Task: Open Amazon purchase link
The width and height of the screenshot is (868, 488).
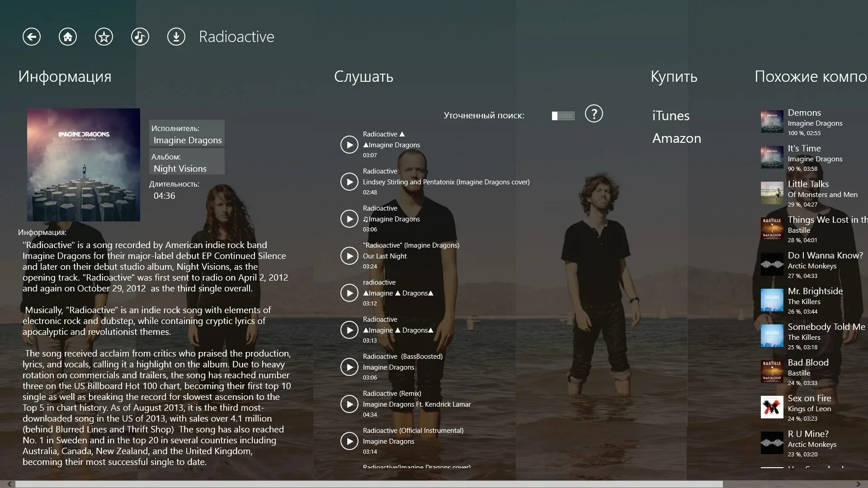Action: [676, 138]
